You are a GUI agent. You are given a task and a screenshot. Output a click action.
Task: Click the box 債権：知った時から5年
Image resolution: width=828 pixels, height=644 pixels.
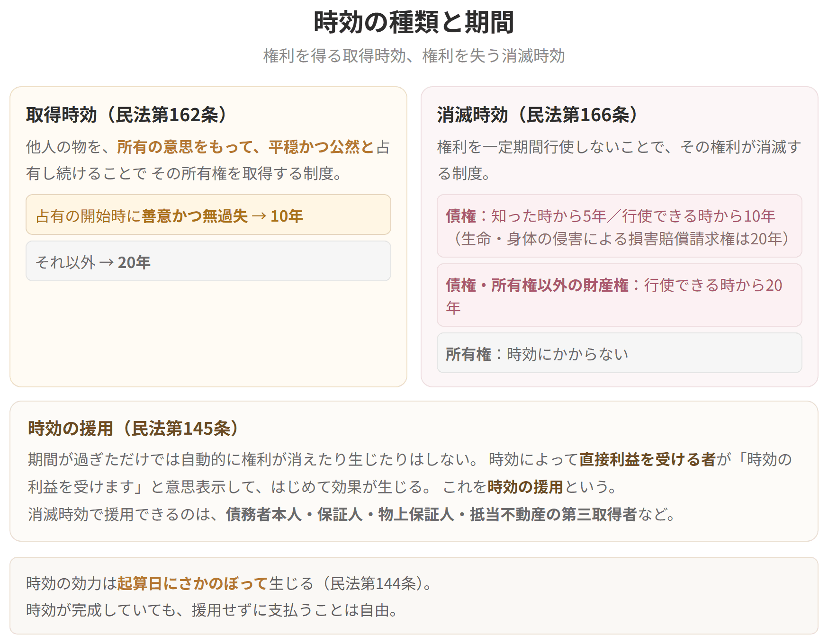coord(620,226)
